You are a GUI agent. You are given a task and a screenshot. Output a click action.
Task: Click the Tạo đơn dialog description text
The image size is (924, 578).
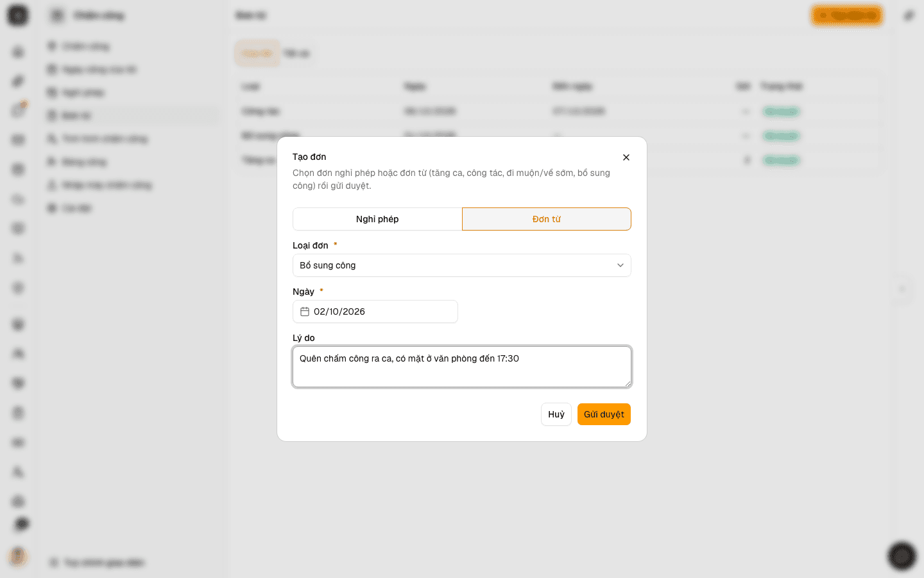click(452, 179)
